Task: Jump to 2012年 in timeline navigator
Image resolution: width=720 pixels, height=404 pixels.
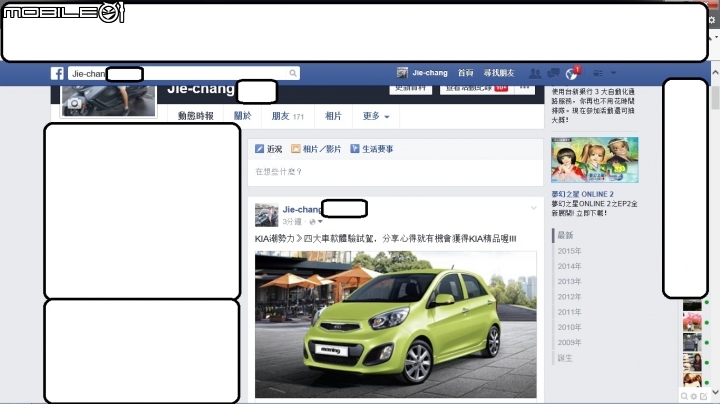Action: [569, 297]
